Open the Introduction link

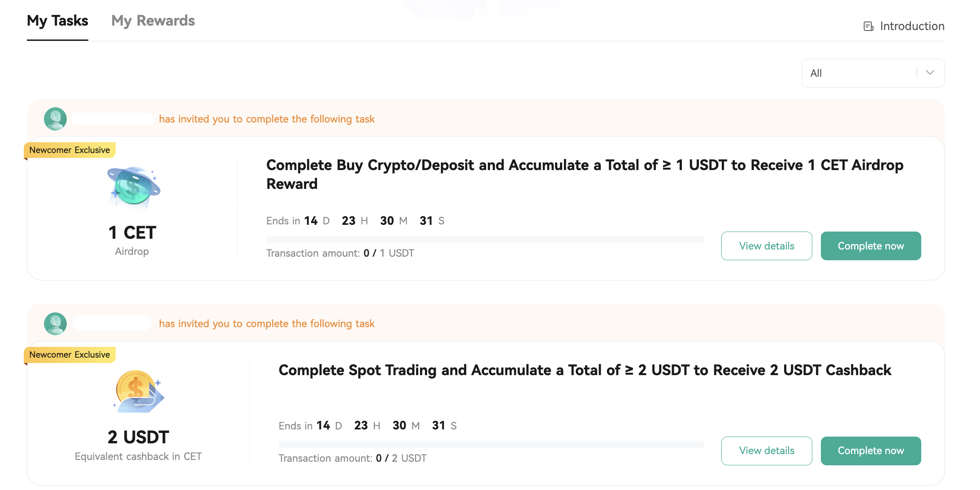tap(912, 26)
